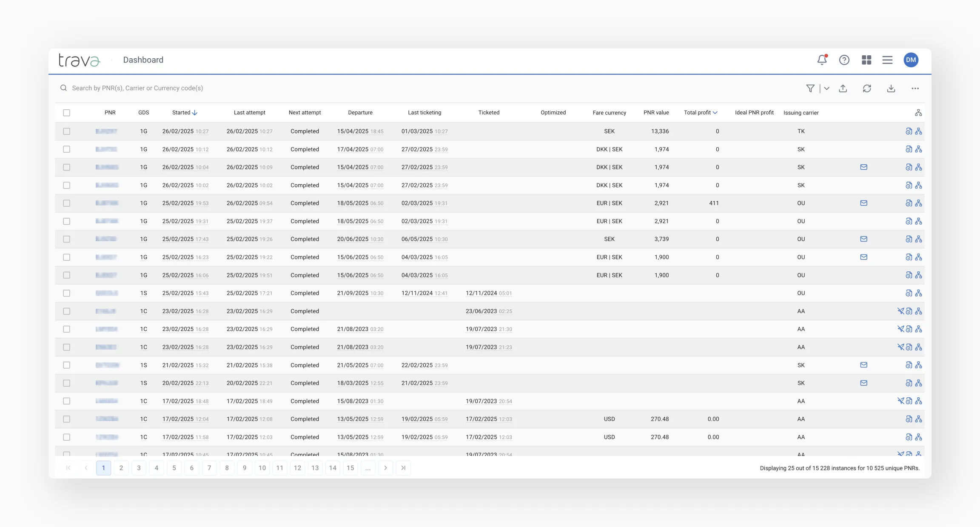Viewport: 980px width, 527px height.
Task: Click departure 20/06/2025 10:30 cell
Action: coord(360,239)
